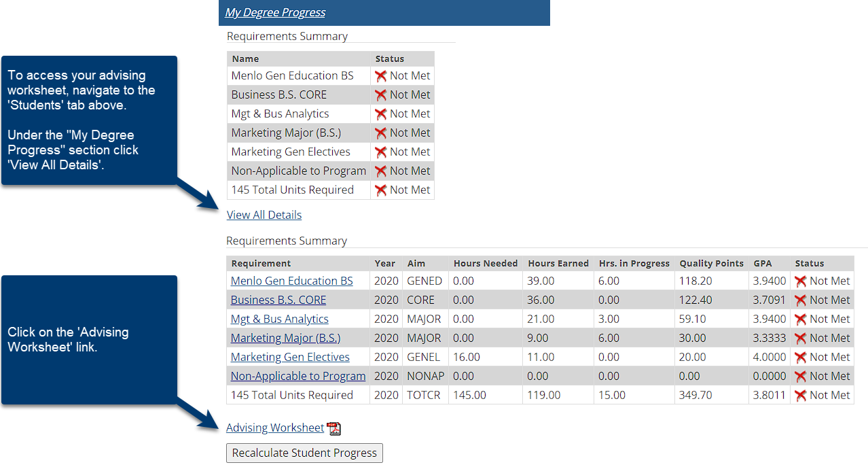868x467 pixels.
Task: Click the GPA column header
Action: click(762, 263)
